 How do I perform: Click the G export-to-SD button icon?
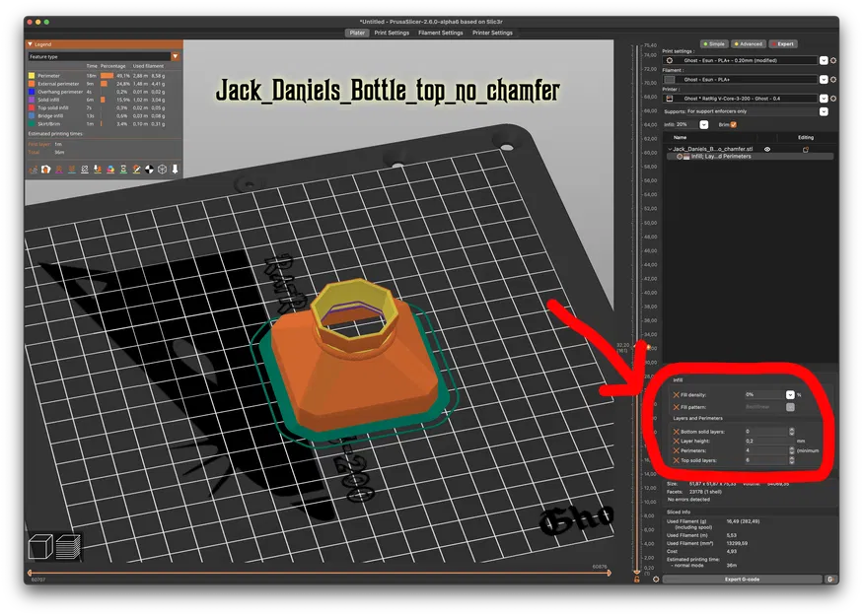coord(830,579)
